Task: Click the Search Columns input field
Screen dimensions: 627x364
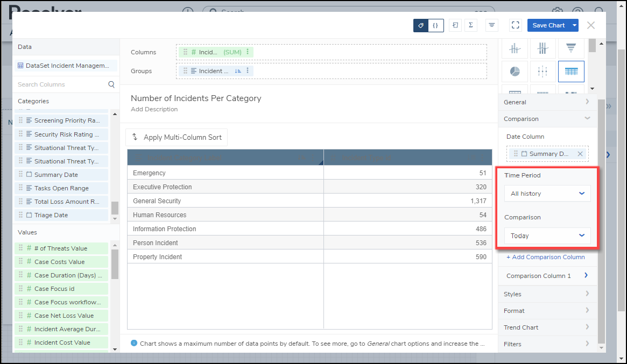Action: coord(59,84)
